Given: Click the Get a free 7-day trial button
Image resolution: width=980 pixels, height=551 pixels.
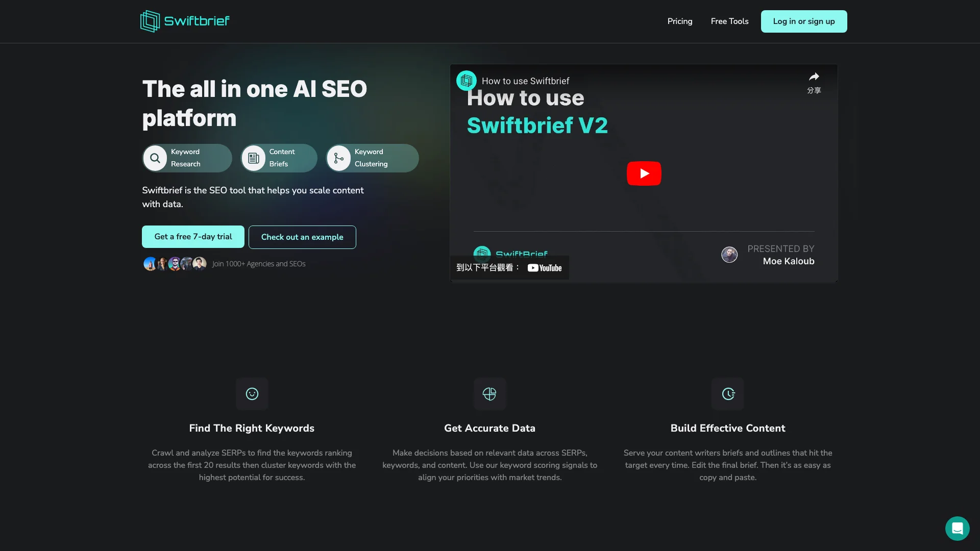Looking at the screenshot, I should 193,236.
